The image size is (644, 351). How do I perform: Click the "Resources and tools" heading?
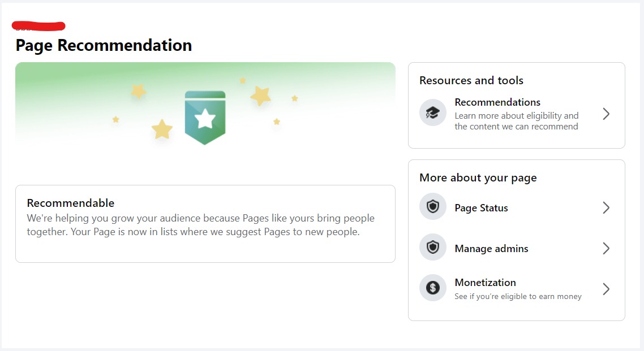[471, 80]
